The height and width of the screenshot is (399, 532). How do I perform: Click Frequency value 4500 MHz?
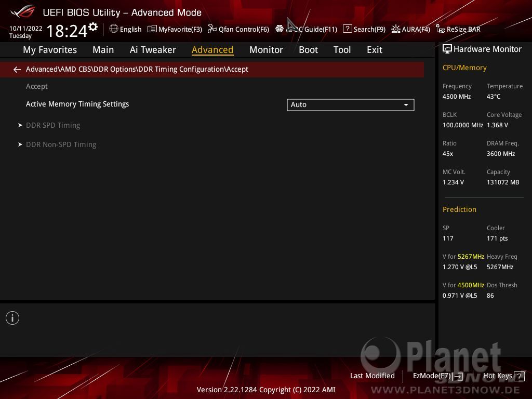(x=457, y=97)
